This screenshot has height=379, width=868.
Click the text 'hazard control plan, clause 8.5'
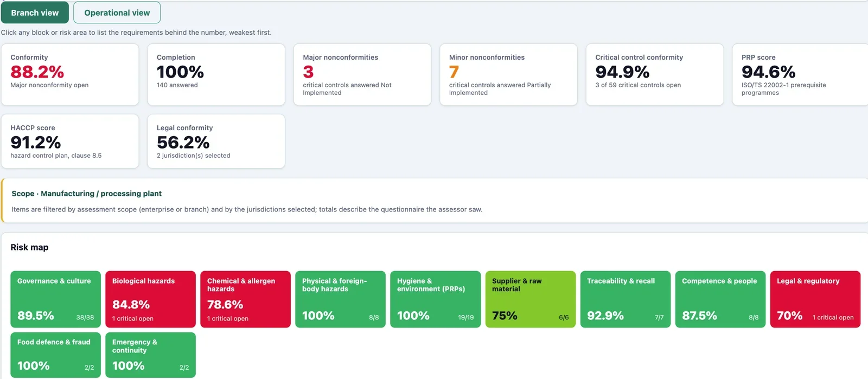56,156
